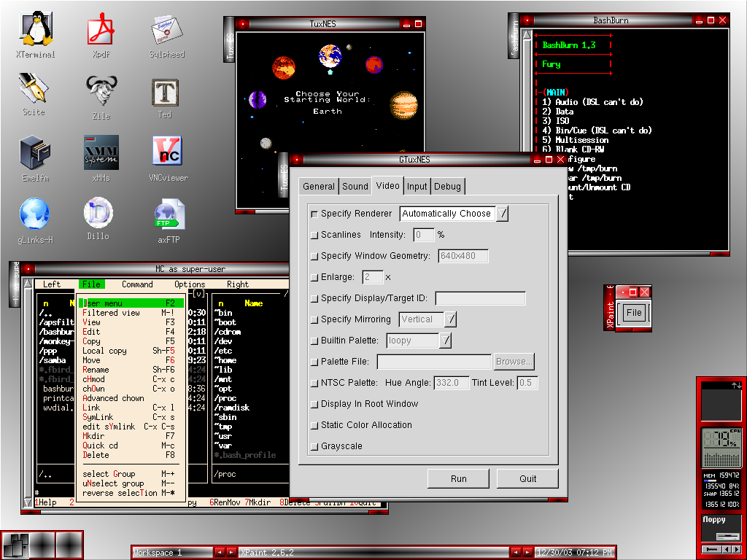Enable Specify Renderer checkbox
This screenshot has height=560, width=747.
pyautogui.click(x=314, y=214)
